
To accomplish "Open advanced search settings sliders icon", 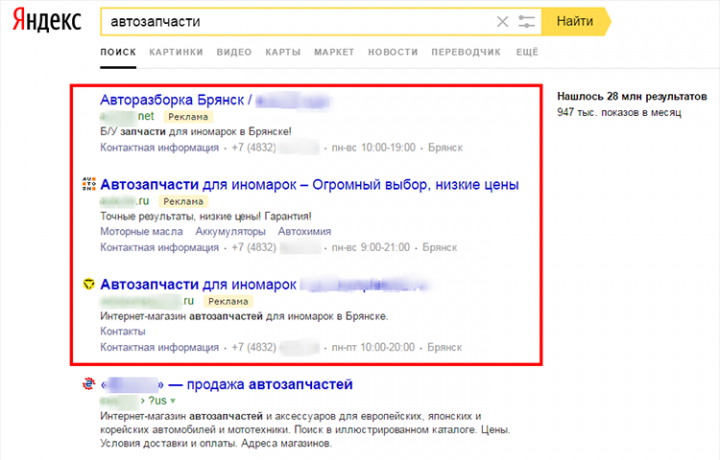I will click(x=526, y=21).
